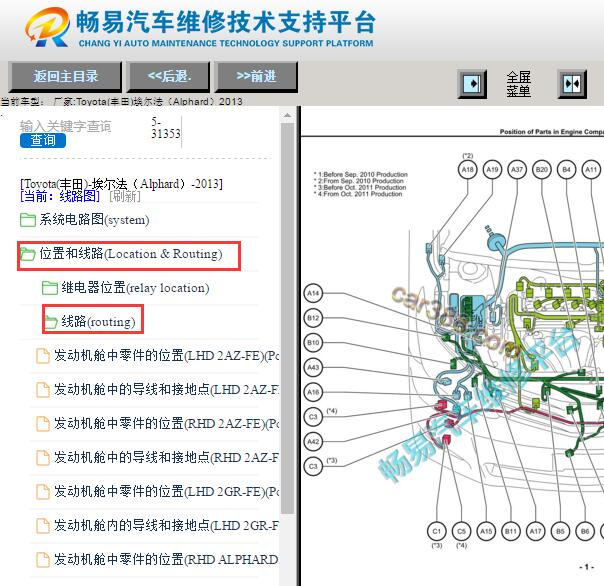Click connector label A43 in diagram
Viewport: 604px width, 586px height.
click(313, 367)
